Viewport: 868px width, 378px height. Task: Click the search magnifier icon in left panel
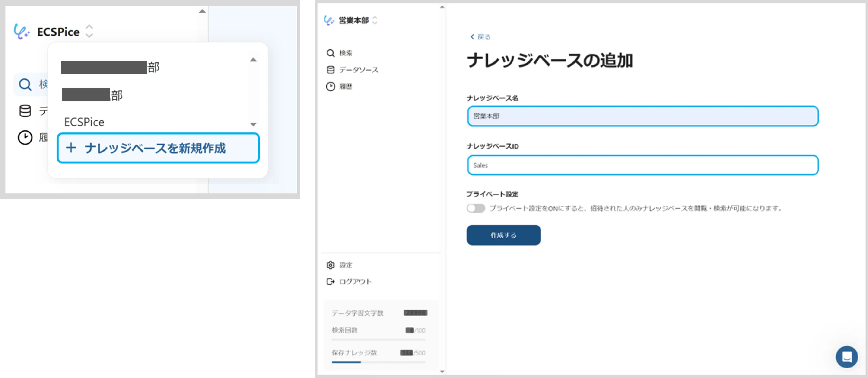click(25, 84)
